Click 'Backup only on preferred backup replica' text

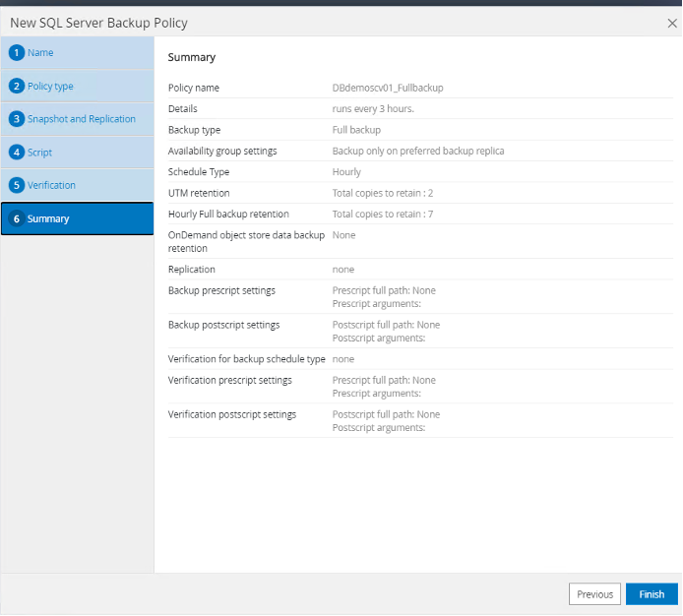pos(418,151)
